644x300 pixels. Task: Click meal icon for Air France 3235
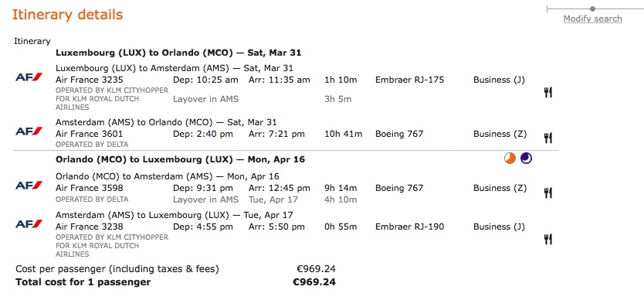pyautogui.click(x=548, y=93)
